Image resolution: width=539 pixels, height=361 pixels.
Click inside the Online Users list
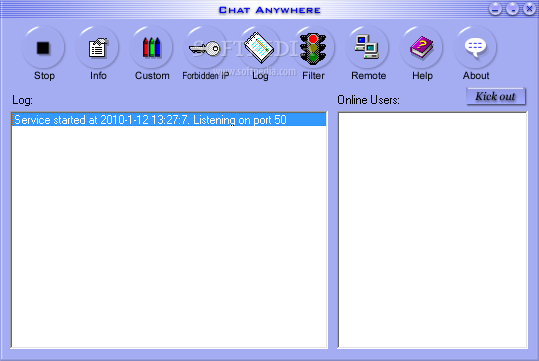[432, 230]
